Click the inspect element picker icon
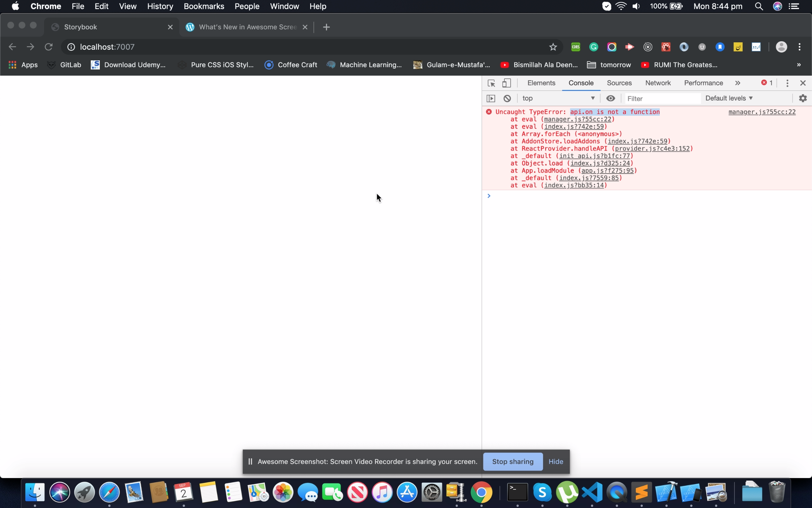 pyautogui.click(x=491, y=83)
